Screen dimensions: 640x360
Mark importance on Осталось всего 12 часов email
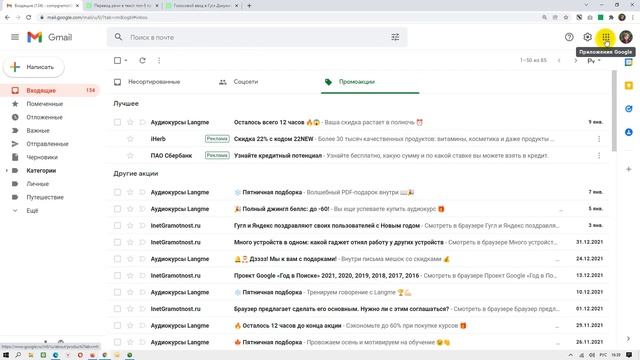(142, 122)
